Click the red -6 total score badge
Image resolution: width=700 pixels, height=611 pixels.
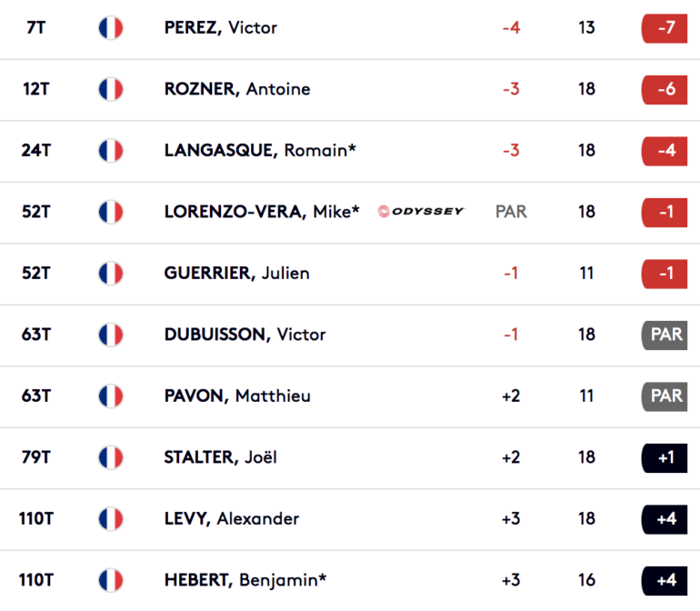665,89
